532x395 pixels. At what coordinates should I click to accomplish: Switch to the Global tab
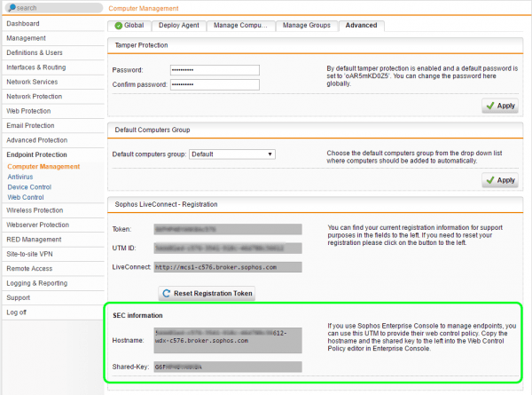click(129, 26)
